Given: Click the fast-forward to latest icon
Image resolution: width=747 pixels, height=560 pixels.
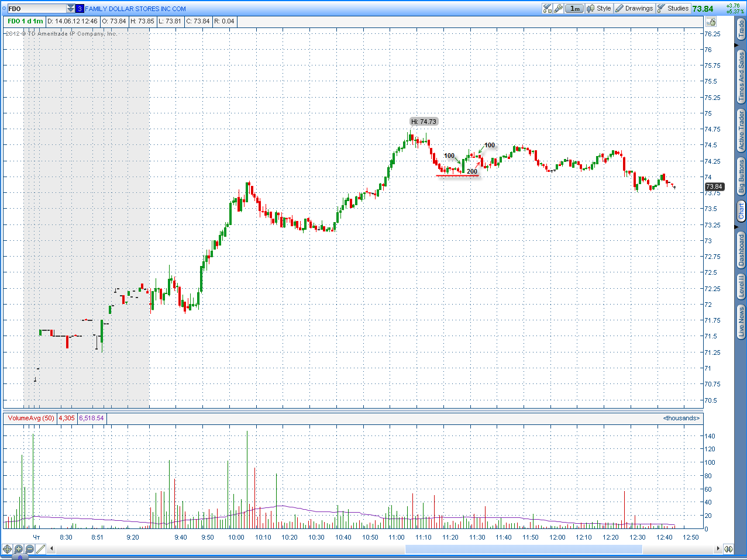Looking at the screenshot, I should click(x=728, y=549).
